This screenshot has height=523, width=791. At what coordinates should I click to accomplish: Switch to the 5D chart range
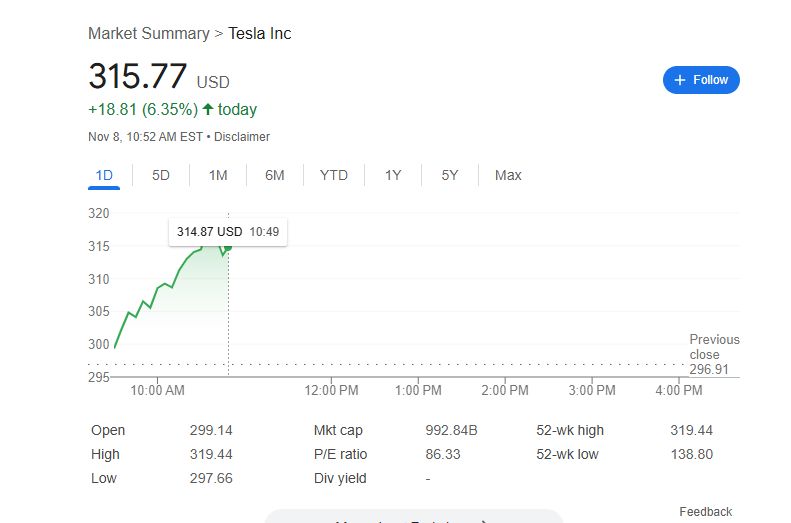coord(161,175)
